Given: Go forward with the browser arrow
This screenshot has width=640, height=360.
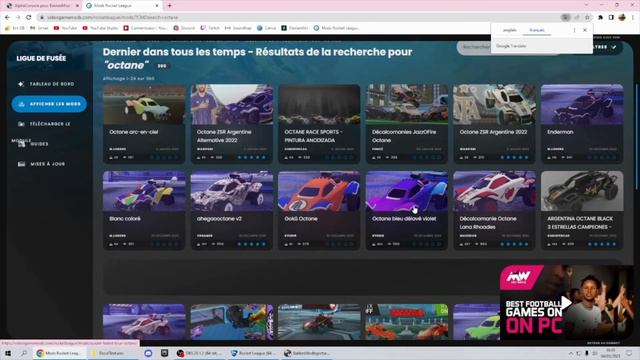Looking at the screenshot, I should (18, 18).
